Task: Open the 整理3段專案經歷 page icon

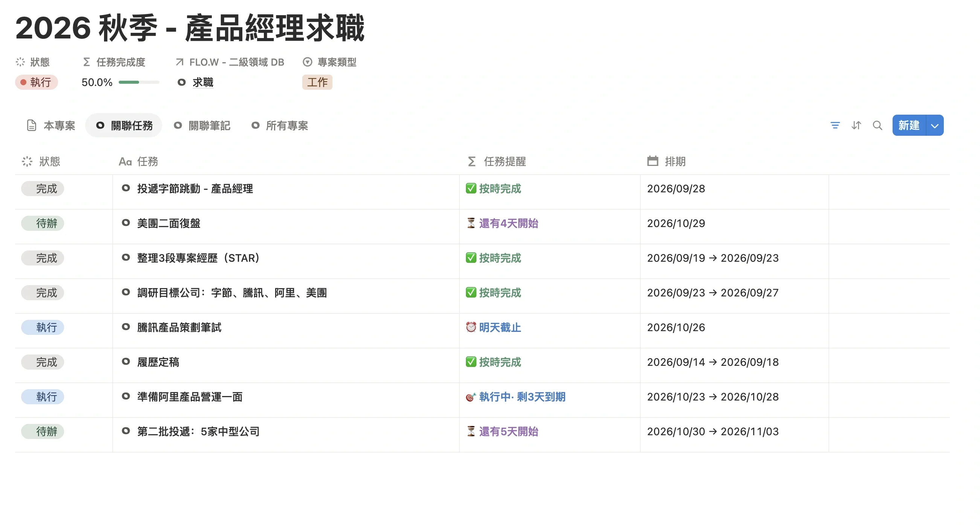Action: (x=126, y=257)
